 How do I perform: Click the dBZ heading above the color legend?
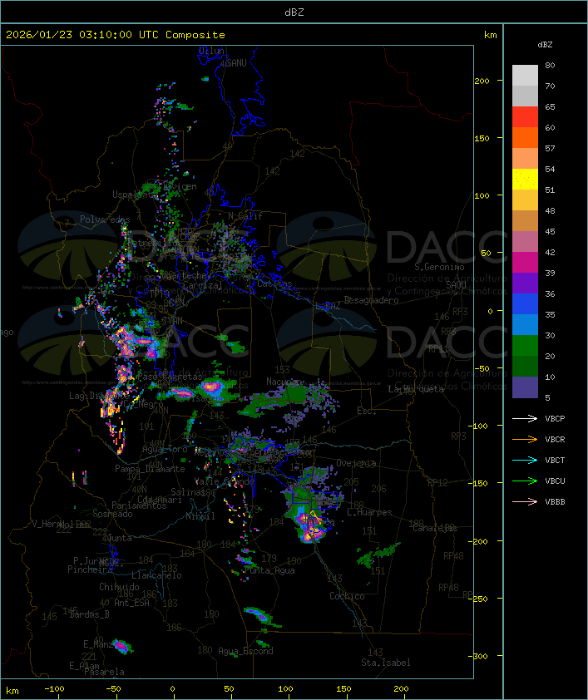tap(545, 45)
